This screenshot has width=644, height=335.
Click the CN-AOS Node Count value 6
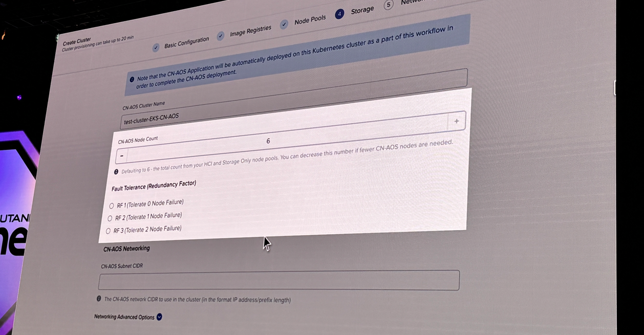point(268,141)
